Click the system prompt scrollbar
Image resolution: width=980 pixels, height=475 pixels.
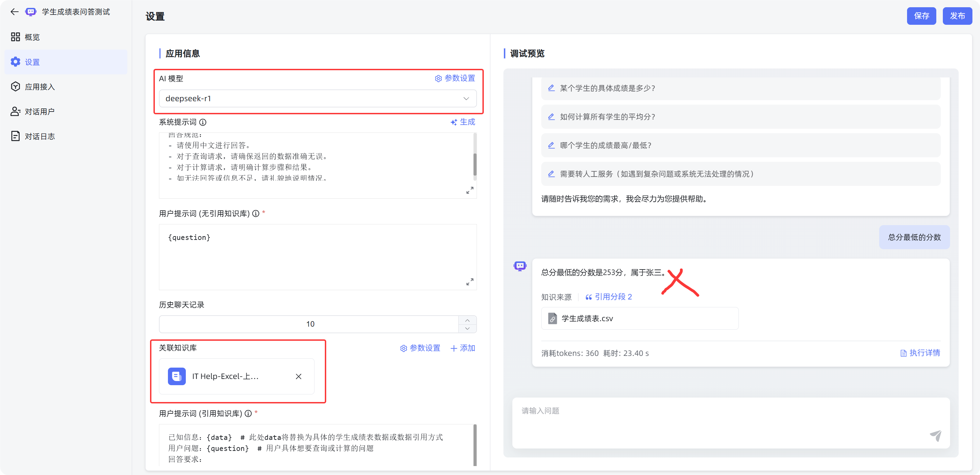pos(475,165)
